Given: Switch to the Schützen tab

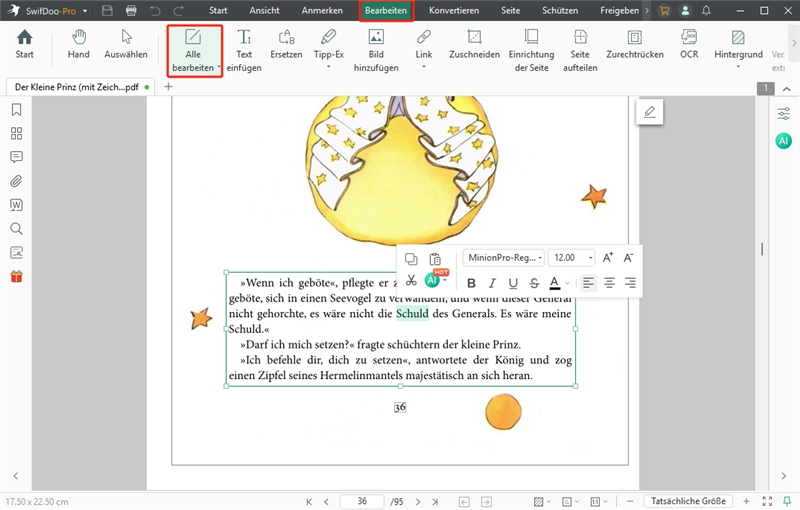Looking at the screenshot, I should point(560,10).
